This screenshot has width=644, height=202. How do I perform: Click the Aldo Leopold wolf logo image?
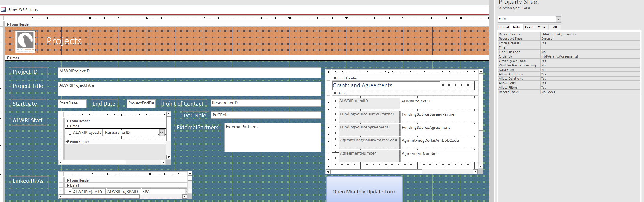point(25,42)
